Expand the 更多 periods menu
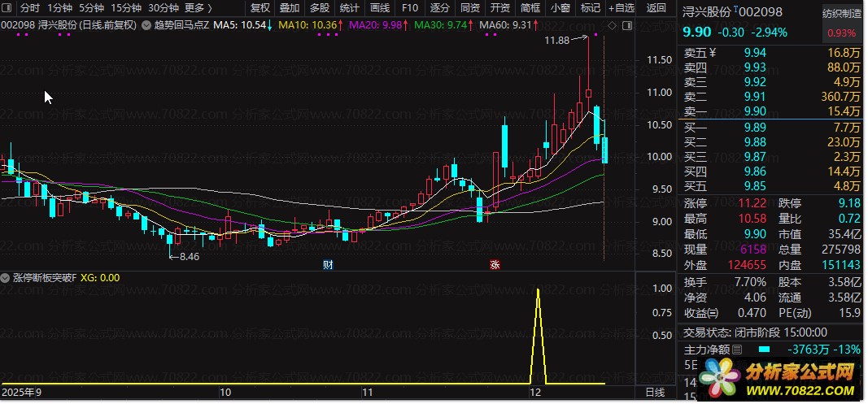 (x=198, y=8)
